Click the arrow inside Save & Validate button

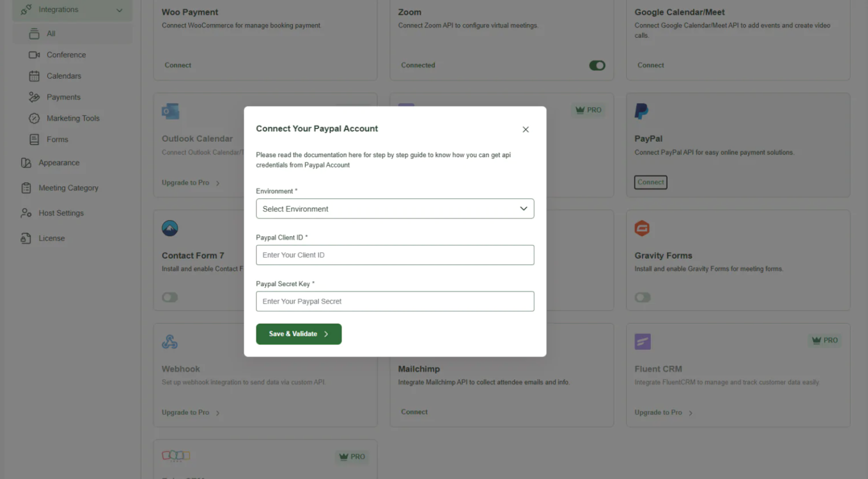coord(326,334)
